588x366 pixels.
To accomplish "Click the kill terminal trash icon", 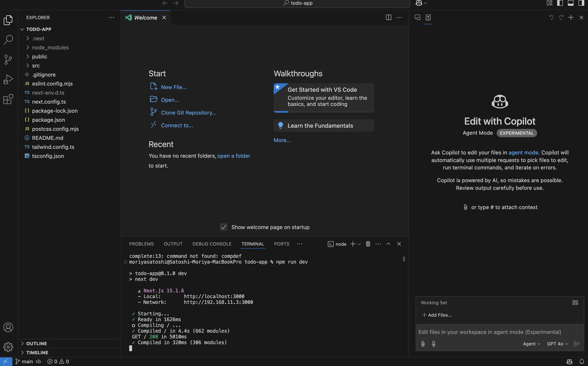I will [368, 244].
